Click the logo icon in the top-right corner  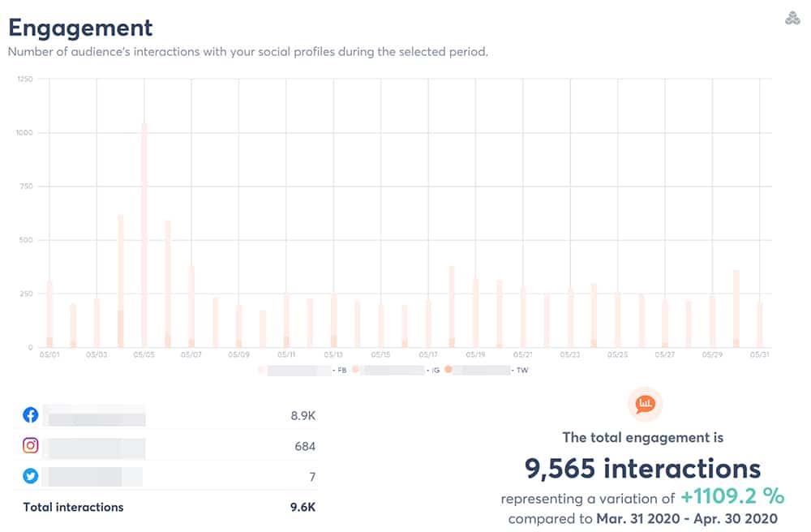coord(792,18)
